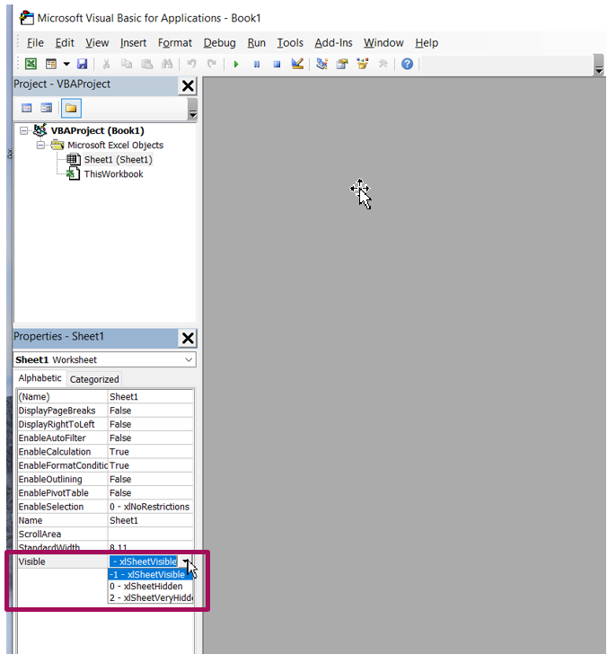This screenshot has height=672, width=616.
Task: Click the Redo arrow icon
Action: [x=212, y=64]
